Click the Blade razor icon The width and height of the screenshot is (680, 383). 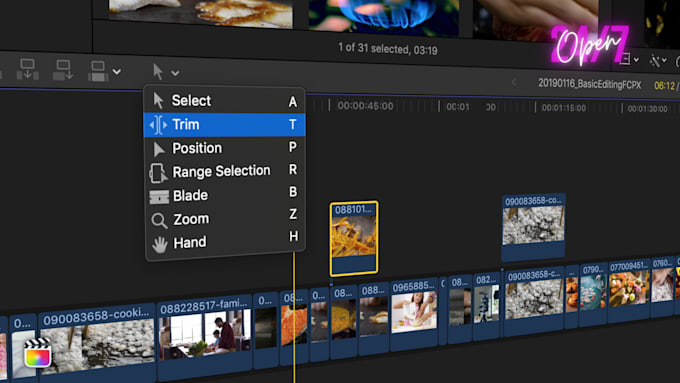[159, 197]
